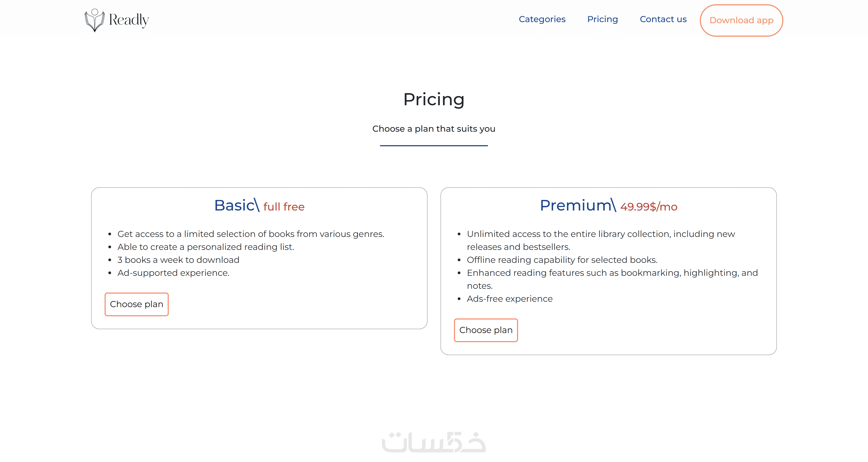This screenshot has height=462, width=868.
Task: Click the 'Ads-free experience' bullet
Action: tap(509, 299)
